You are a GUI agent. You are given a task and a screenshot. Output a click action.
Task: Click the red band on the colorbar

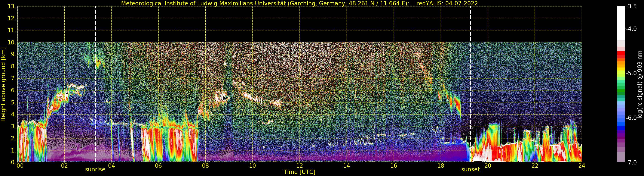pos(621,54)
